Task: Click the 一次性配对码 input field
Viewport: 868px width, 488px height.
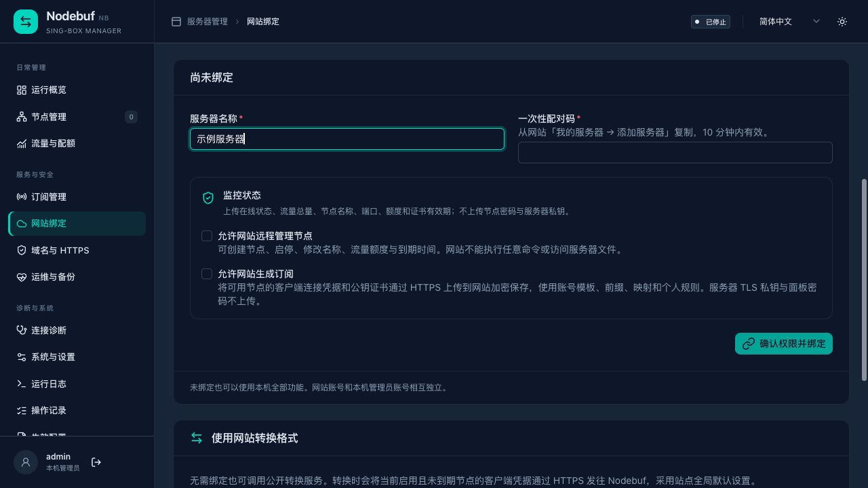Action: 675,152
